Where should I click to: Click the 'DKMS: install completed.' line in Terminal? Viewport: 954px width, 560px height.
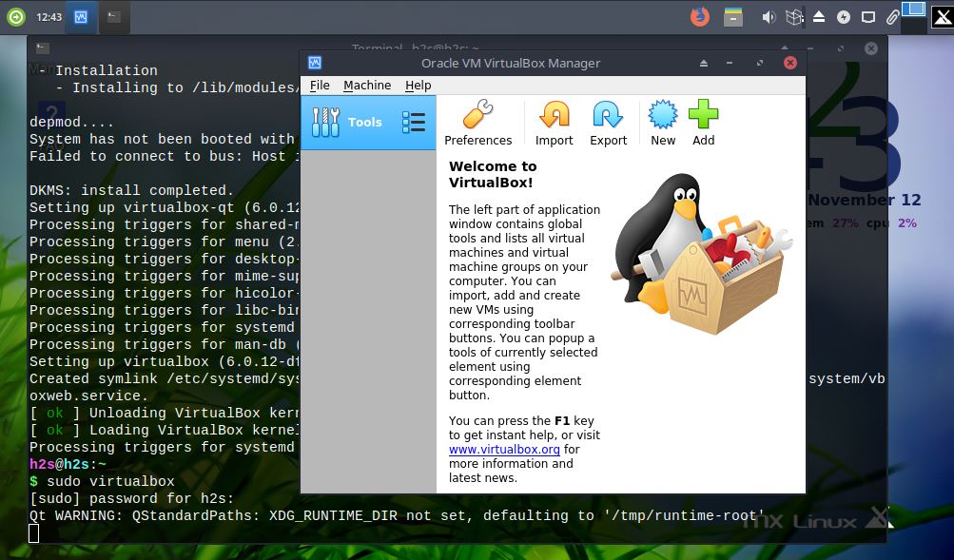(x=131, y=190)
